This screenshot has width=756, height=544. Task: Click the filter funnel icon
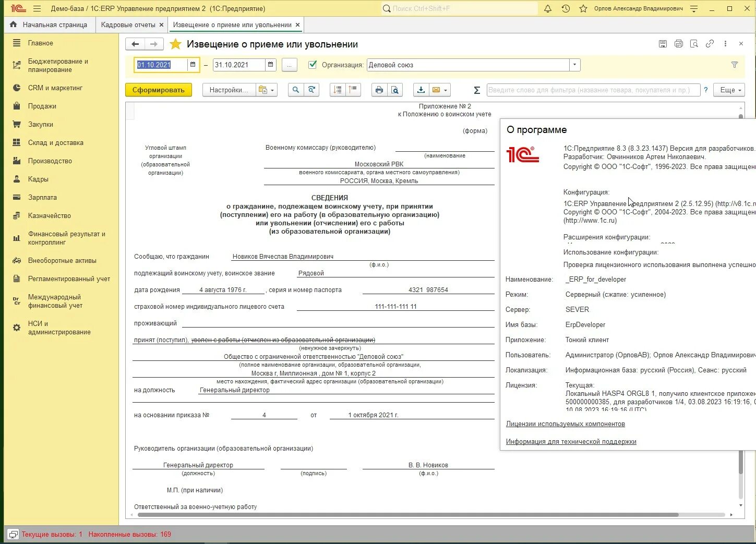pyautogui.click(x=735, y=65)
